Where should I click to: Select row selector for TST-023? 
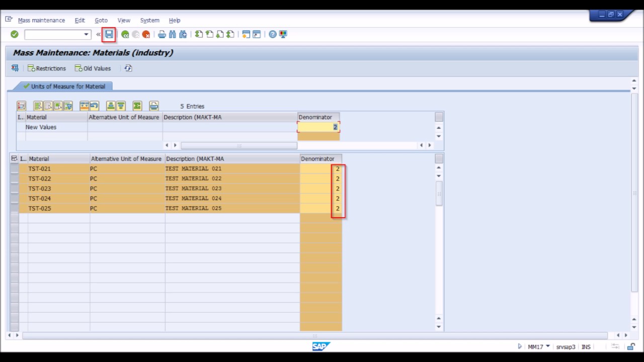(x=15, y=189)
